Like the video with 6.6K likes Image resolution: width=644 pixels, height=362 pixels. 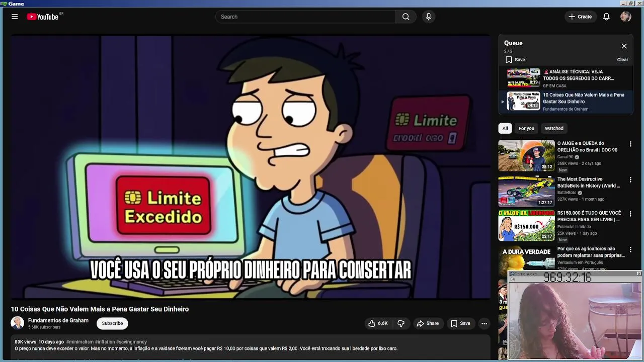[378, 323]
